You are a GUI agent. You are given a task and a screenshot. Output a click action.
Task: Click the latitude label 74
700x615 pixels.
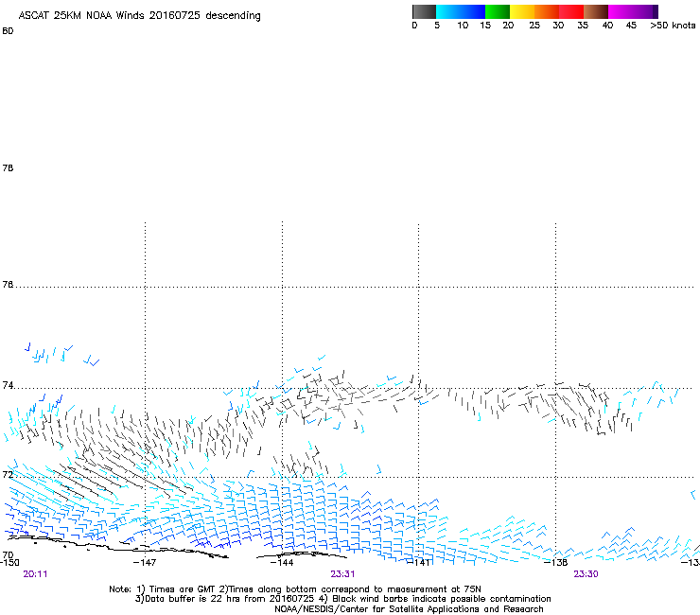8,385
